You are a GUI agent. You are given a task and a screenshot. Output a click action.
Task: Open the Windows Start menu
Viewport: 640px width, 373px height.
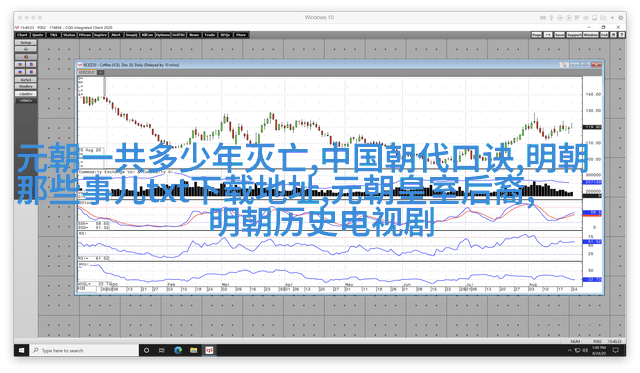coord(21,350)
